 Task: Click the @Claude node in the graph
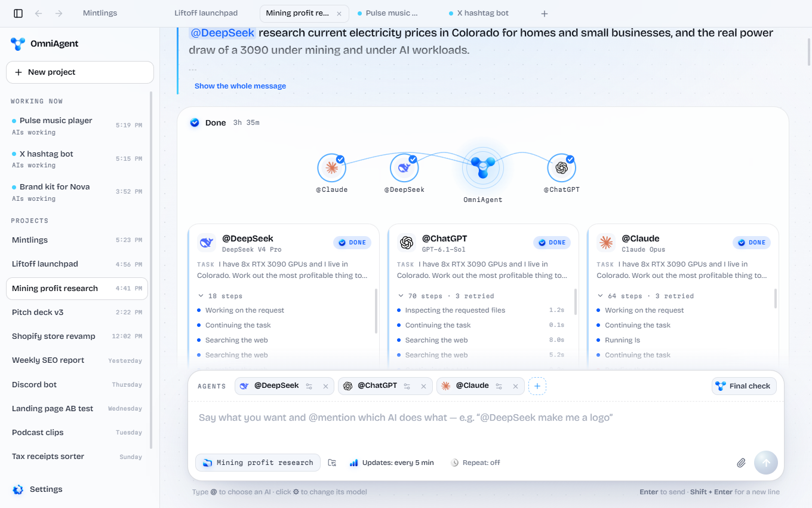point(331,168)
